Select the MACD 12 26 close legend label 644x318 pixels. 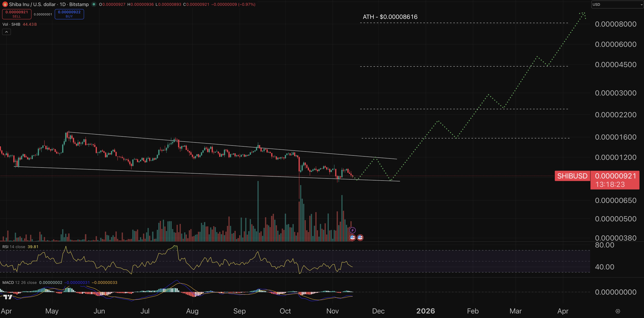point(20,282)
